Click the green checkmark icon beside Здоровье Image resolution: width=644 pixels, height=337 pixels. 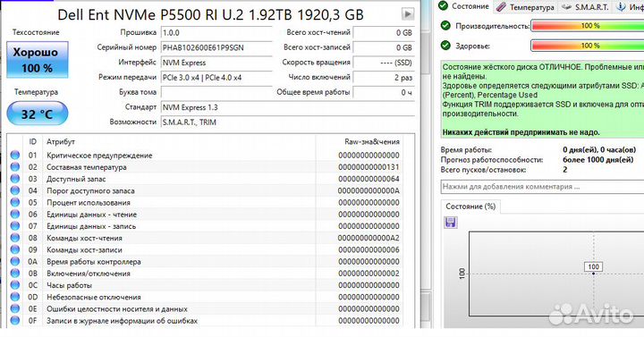pos(445,46)
